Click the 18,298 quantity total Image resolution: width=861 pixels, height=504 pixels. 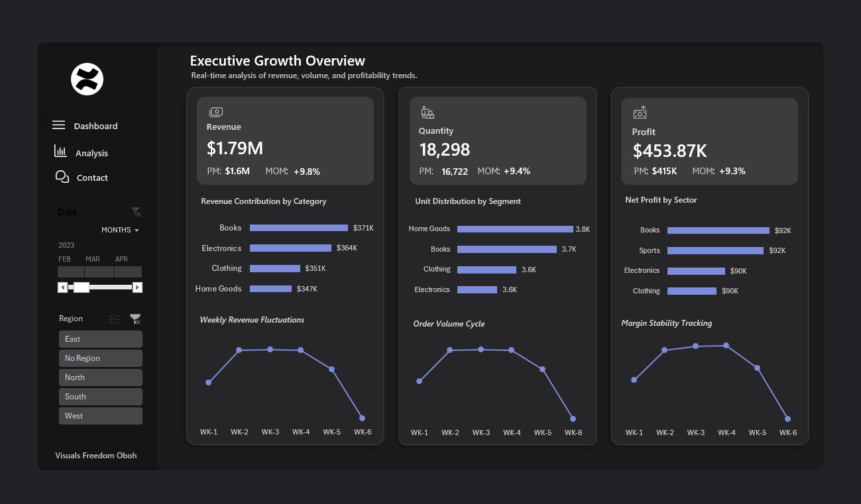(444, 150)
